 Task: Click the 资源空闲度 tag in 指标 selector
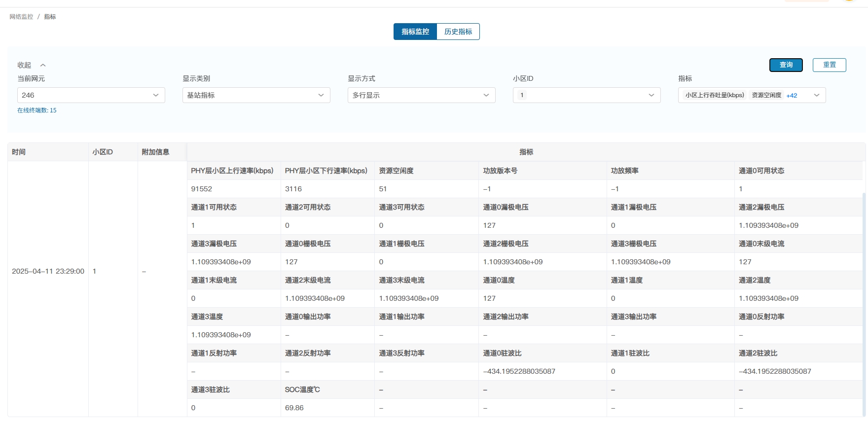click(766, 95)
